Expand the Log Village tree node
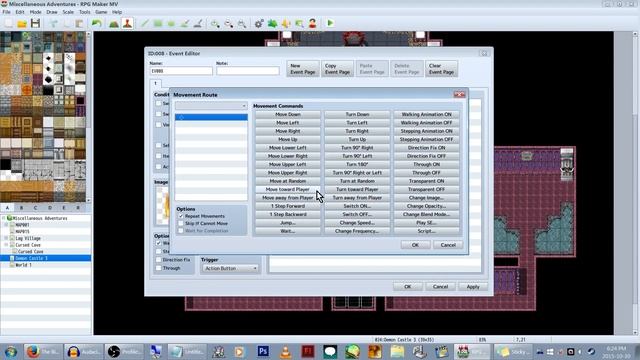 click(7, 238)
